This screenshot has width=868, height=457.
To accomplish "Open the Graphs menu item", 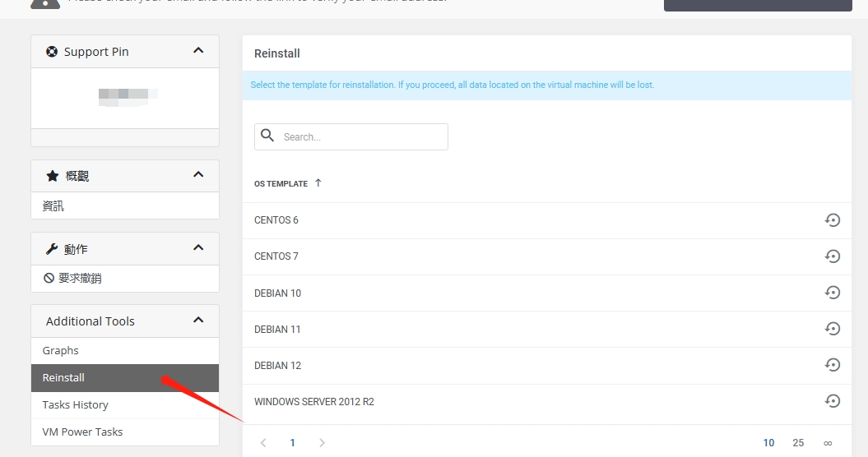I will 61,350.
